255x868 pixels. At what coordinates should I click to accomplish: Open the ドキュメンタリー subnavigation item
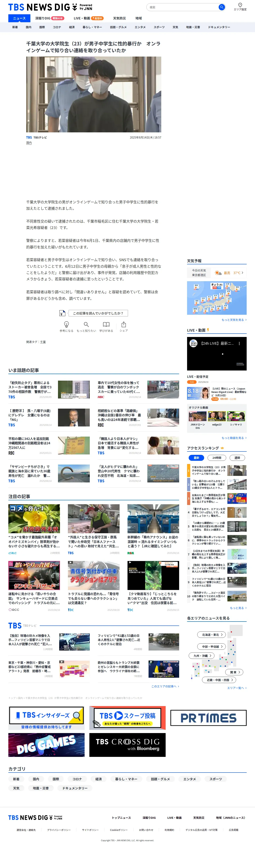tap(219, 27)
